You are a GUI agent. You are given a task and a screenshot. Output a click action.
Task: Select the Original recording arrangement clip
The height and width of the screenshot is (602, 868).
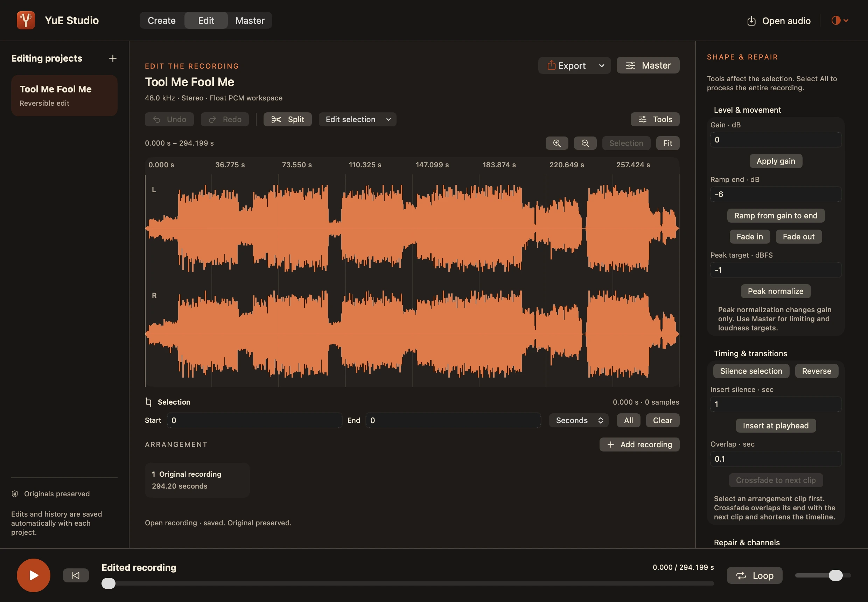[197, 480]
